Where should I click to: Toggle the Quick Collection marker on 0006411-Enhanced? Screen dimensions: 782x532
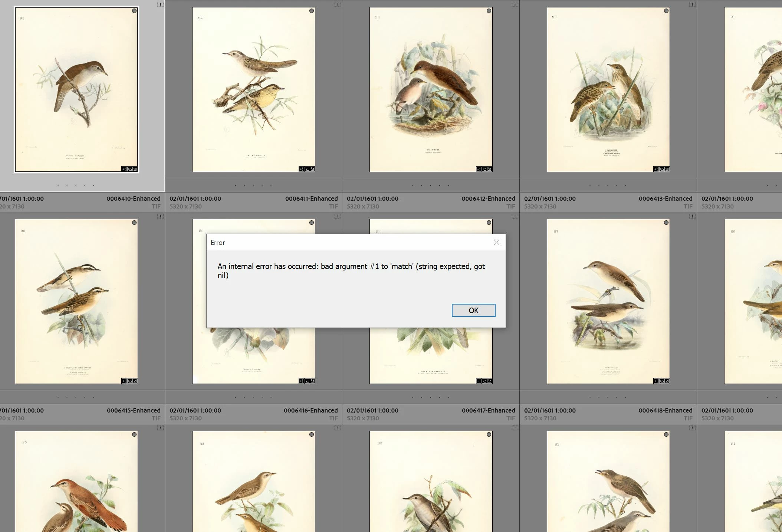click(312, 11)
